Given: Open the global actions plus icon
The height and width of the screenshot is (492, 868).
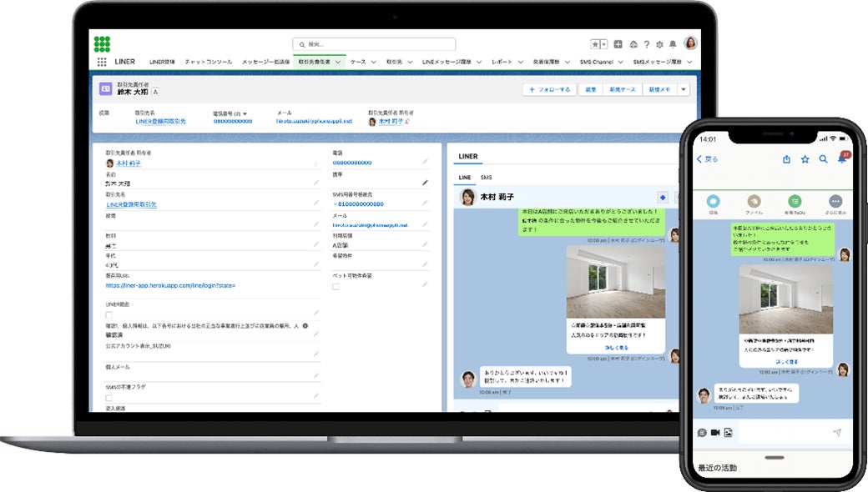Looking at the screenshot, I should 618,44.
